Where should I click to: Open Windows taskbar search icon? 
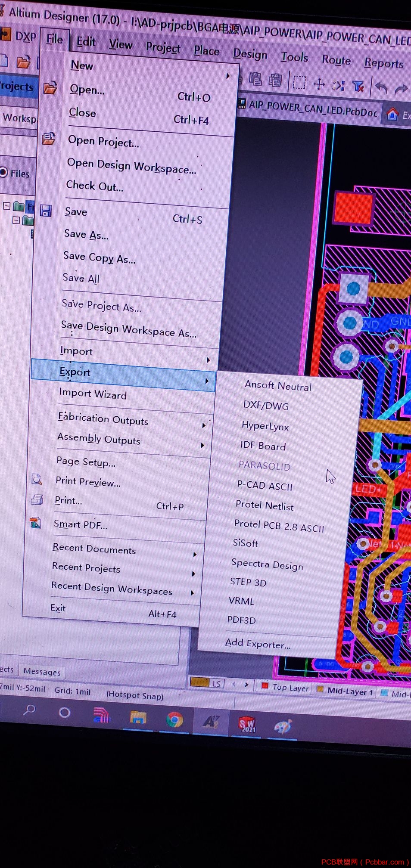29,710
